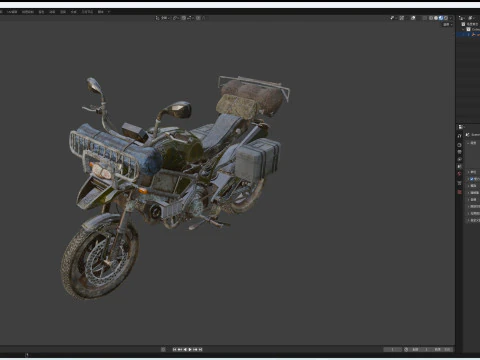The width and height of the screenshot is (480, 360).
Task: Jump to the last frame
Action: click(x=200, y=349)
